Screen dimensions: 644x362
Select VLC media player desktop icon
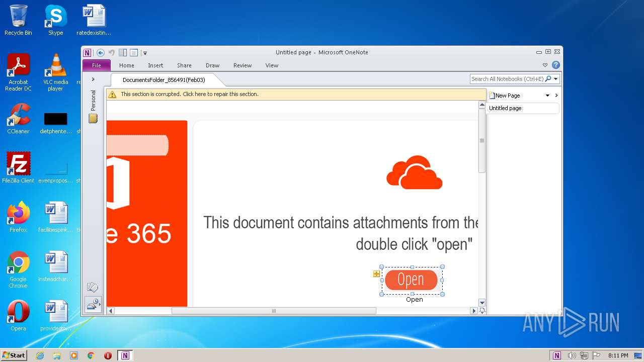pos(55,72)
